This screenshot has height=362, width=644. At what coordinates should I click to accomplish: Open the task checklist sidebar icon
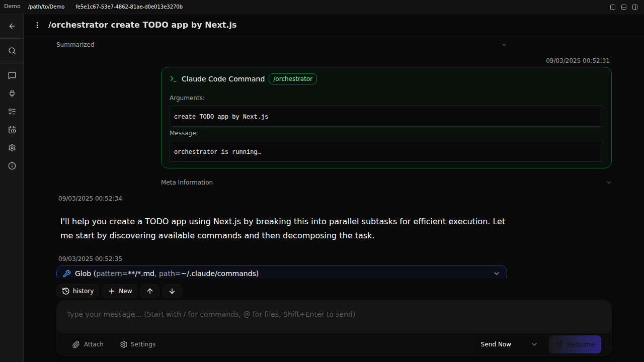(12, 112)
